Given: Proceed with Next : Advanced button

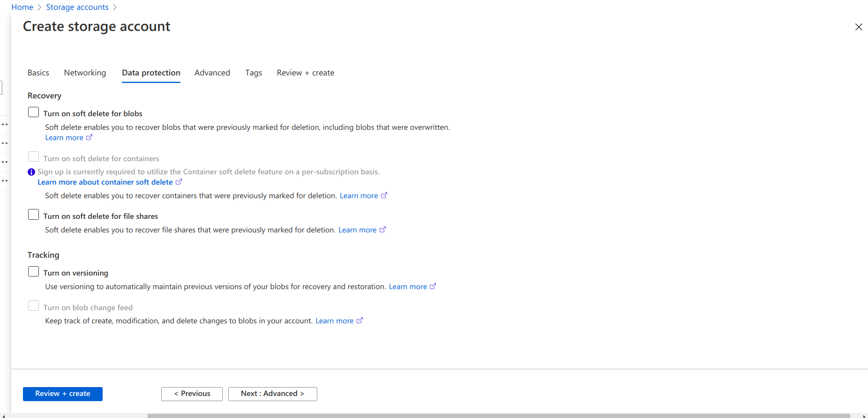Looking at the screenshot, I should coord(272,394).
